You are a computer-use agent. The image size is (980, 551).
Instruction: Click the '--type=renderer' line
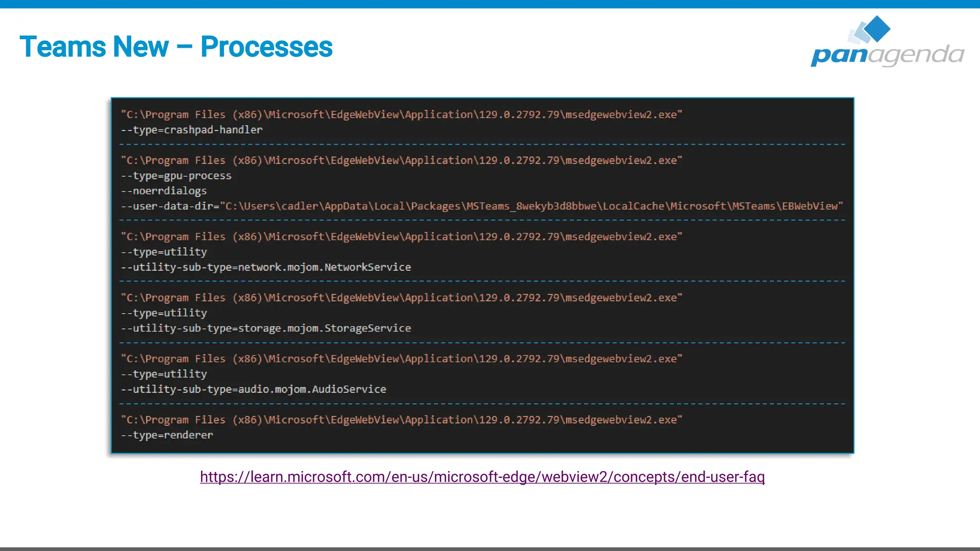tap(167, 435)
